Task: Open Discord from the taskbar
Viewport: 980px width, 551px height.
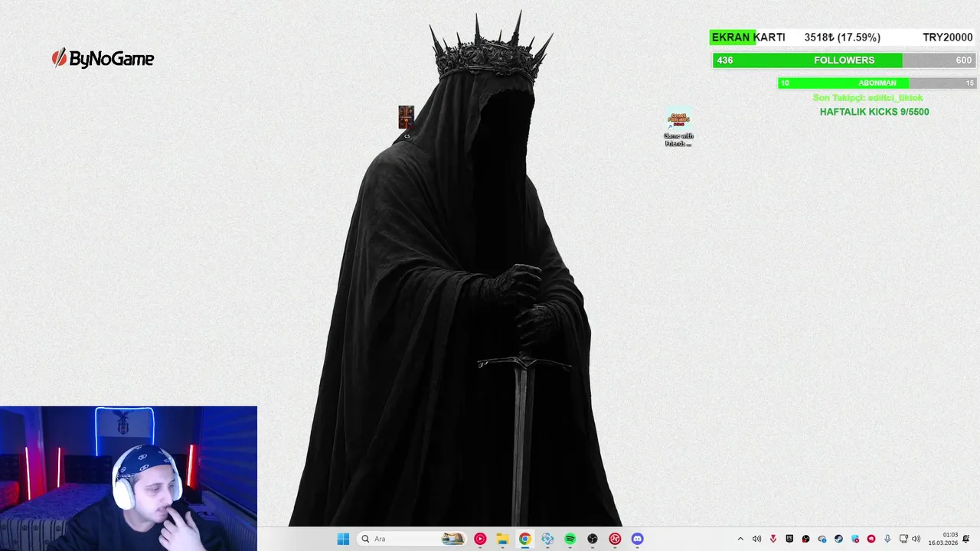Action: point(637,539)
